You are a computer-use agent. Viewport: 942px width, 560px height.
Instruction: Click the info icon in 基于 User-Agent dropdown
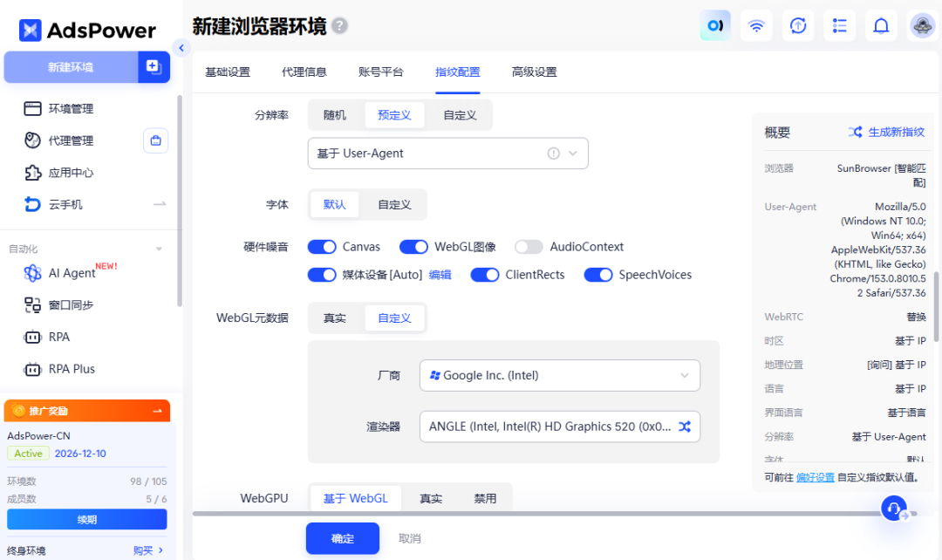click(x=553, y=154)
